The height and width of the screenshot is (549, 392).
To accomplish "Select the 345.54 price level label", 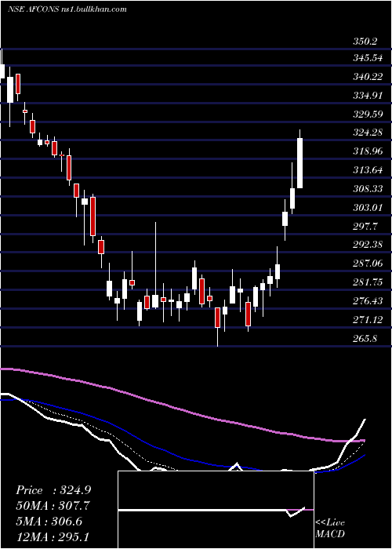I will (x=368, y=58).
